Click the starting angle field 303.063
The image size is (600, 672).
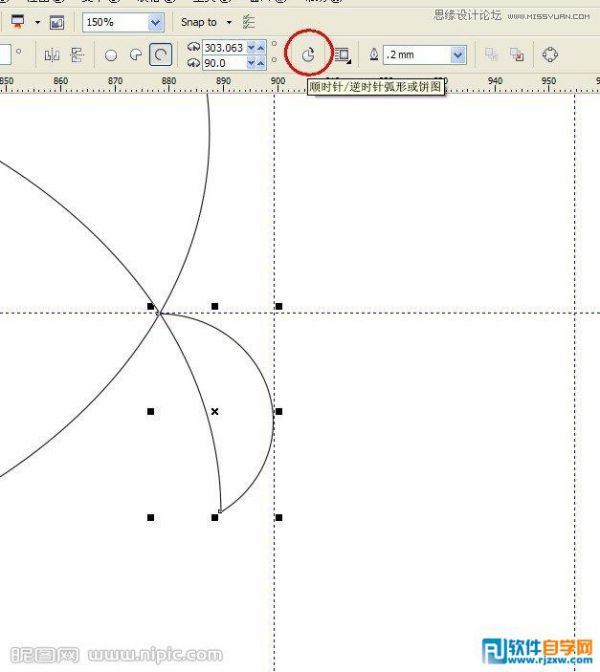pyautogui.click(x=223, y=47)
